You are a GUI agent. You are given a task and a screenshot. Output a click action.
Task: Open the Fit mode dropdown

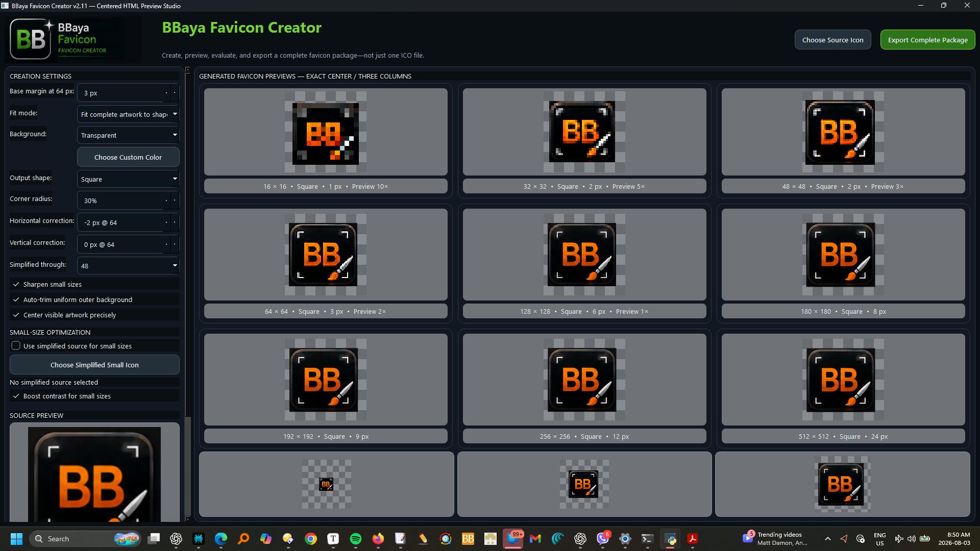point(128,114)
